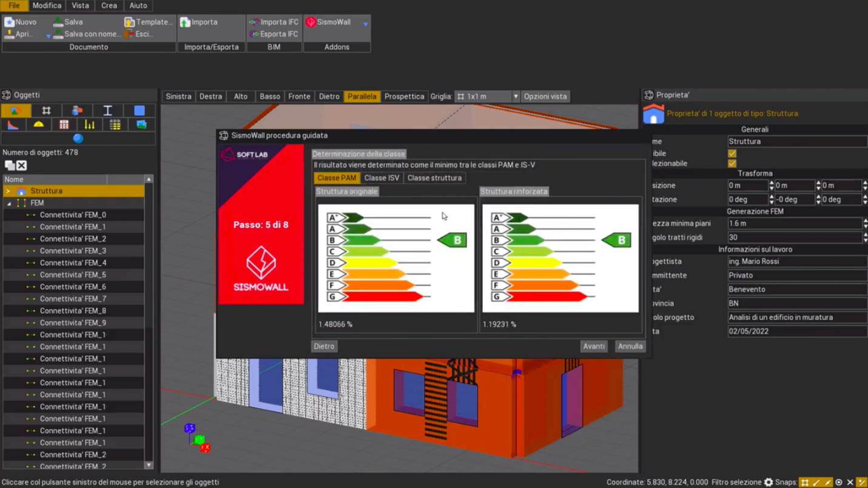Adjust the first posizione 0 m stepper

pos(772,185)
